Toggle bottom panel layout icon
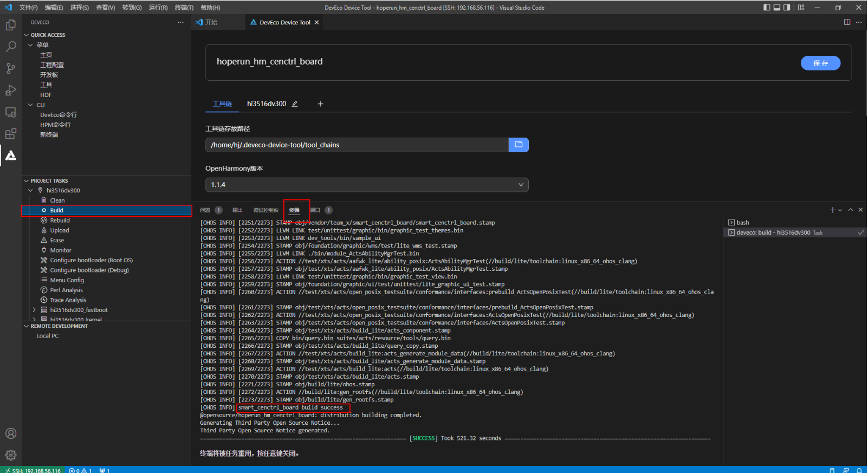The width and height of the screenshot is (868, 473). click(x=776, y=8)
